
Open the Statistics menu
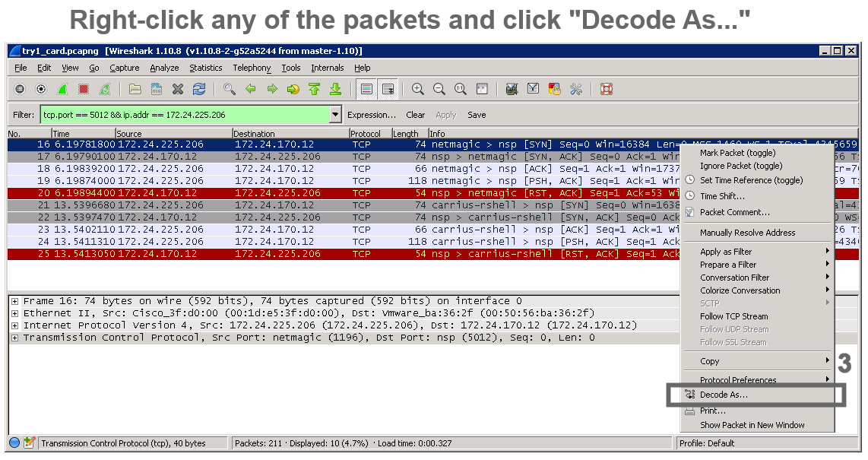[x=206, y=68]
